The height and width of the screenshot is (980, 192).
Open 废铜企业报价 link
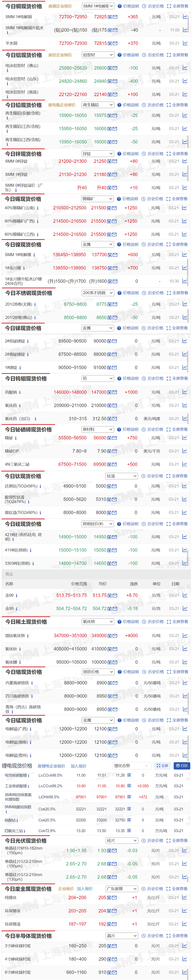[x=60, y=6]
